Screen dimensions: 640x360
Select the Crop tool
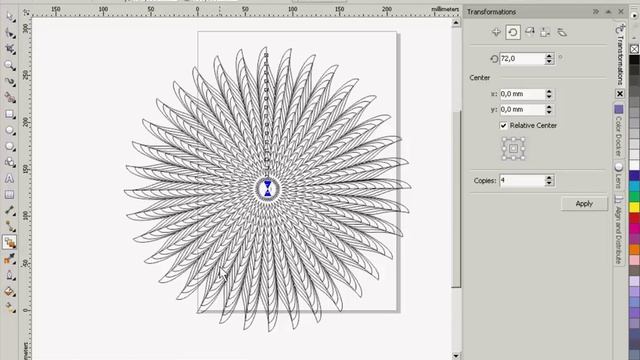[10, 49]
